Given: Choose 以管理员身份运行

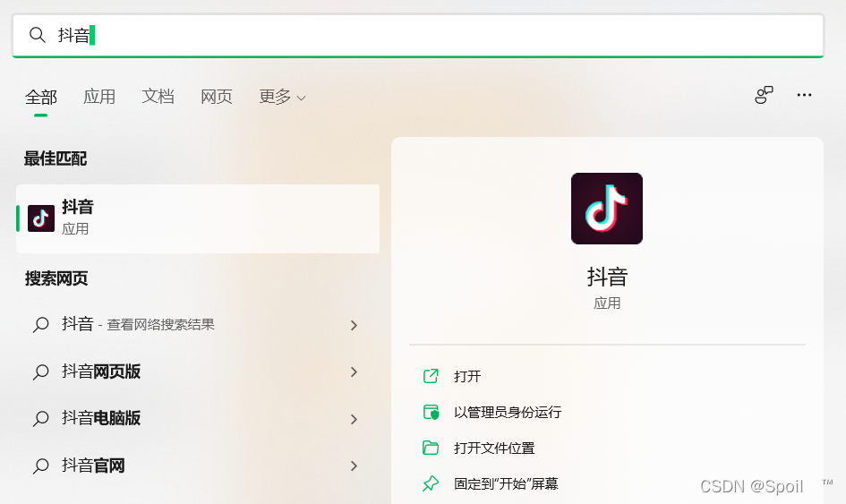Looking at the screenshot, I should (x=508, y=413).
